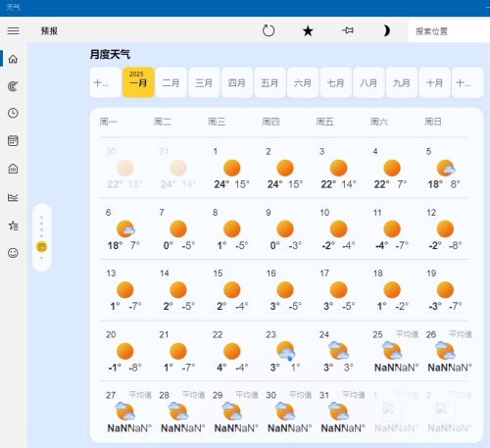This screenshot has width=490, height=448.
Task: Click the date number 14
Action: click(x=165, y=274)
